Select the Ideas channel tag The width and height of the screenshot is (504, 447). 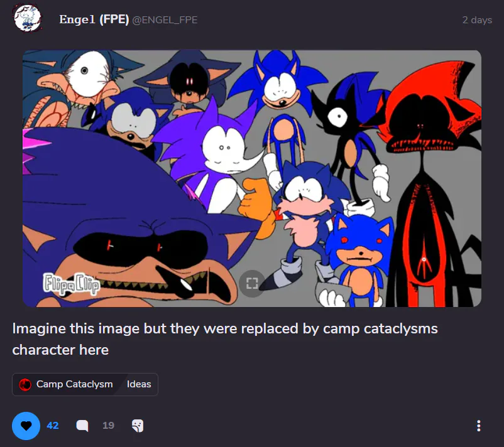tap(139, 384)
